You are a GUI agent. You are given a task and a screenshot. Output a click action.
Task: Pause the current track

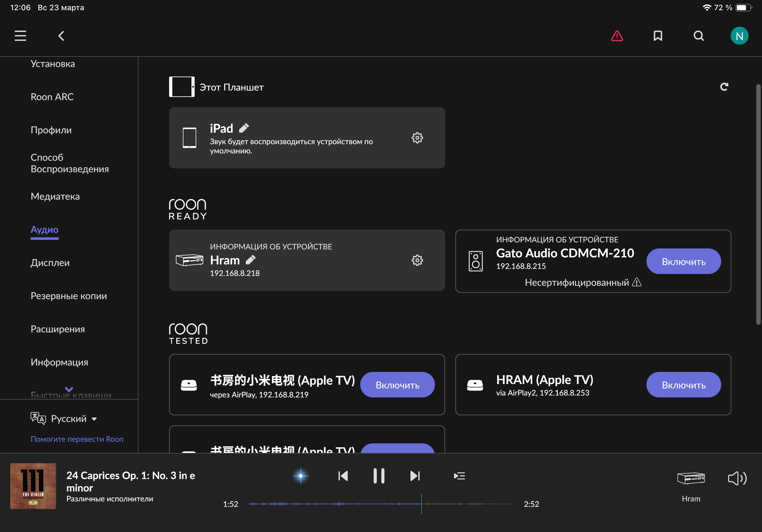pyautogui.click(x=379, y=476)
